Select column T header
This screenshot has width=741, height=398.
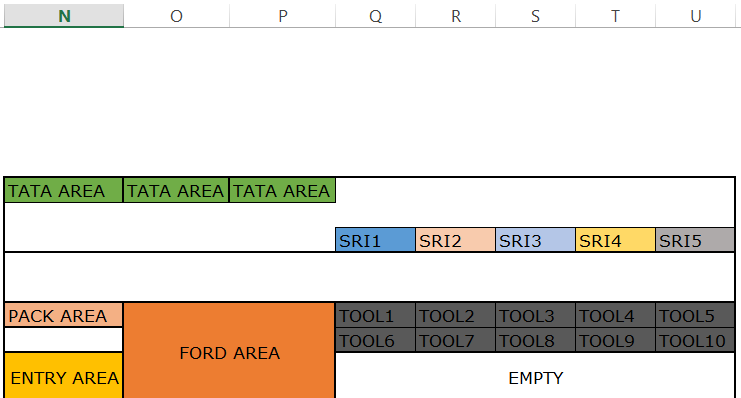[x=615, y=16]
